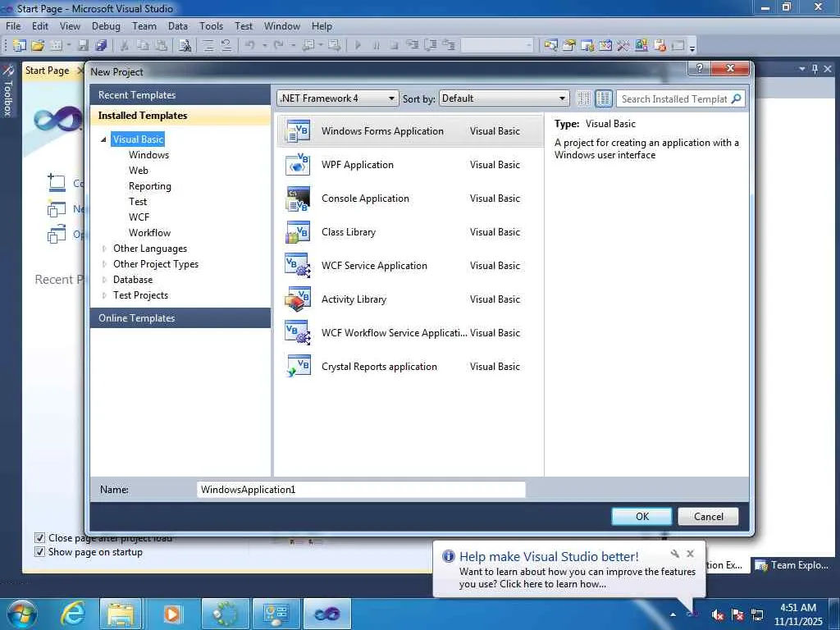Image resolution: width=840 pixels, height=630 pixels.
Task: Click OK to create the project
Action: coord(641,517)
